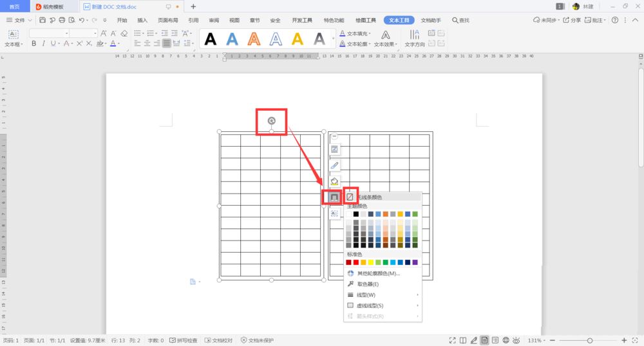Click the 未同步 sync status button
The width and height of the screenshot is (644, 346).
coord(547,20)
